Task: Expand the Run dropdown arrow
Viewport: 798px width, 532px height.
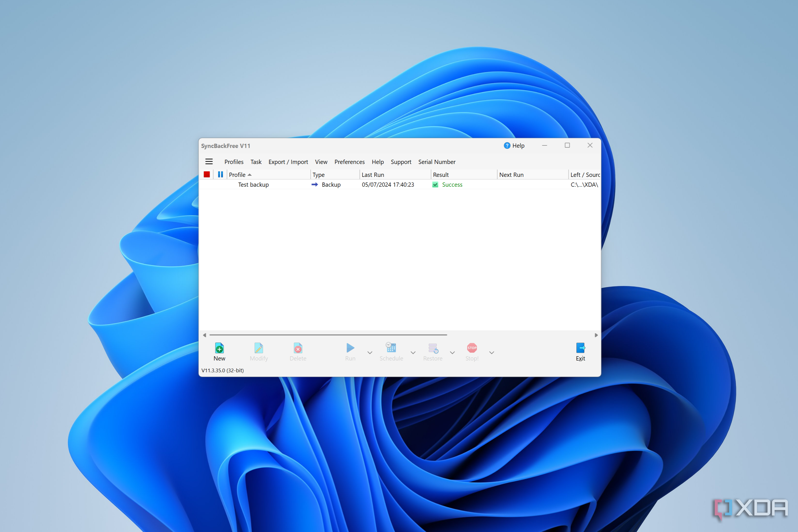Action: pyautogui.click(x=370, y=353)
